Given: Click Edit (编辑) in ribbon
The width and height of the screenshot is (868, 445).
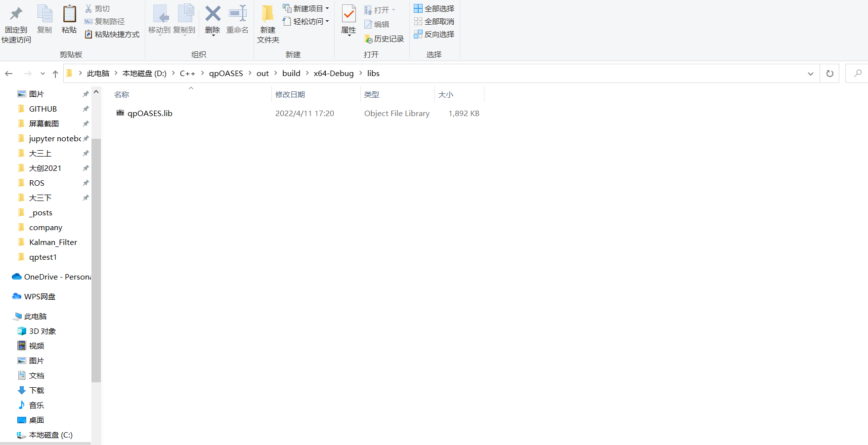Looking at the screenshot, I should point(377,24).
